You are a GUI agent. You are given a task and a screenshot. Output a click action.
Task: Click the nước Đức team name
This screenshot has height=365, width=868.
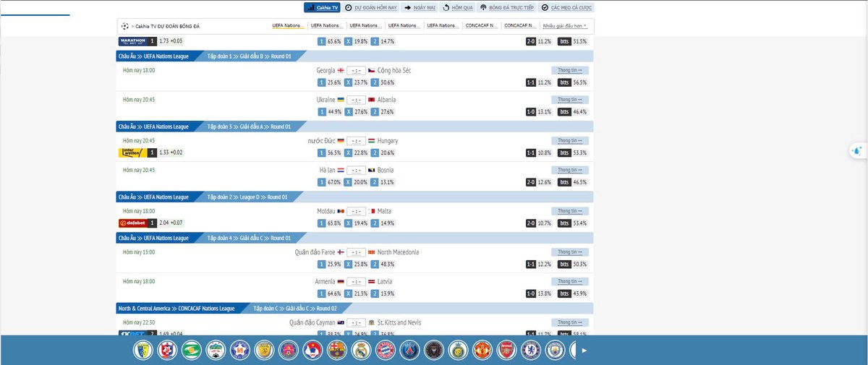click(321, 140)
